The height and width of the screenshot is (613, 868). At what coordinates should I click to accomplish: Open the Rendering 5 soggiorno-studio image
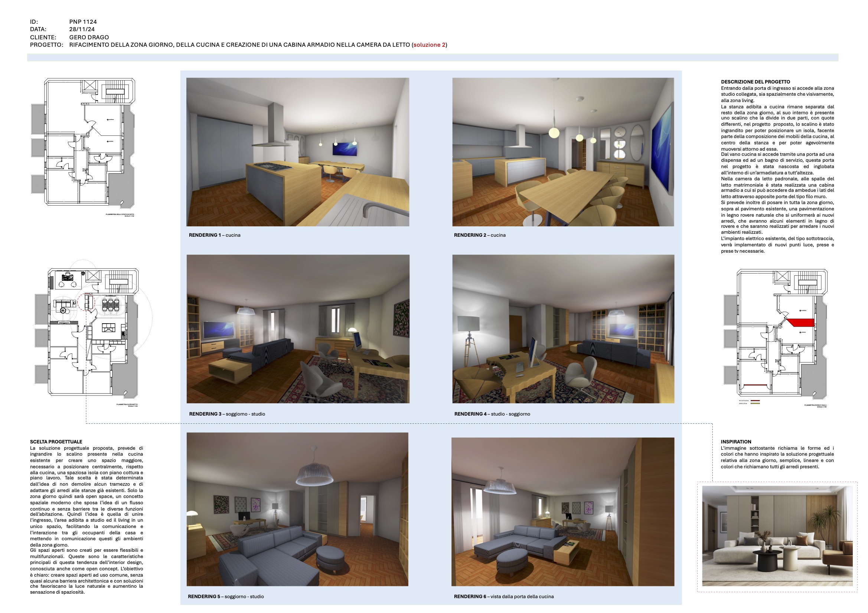(297, 509)
